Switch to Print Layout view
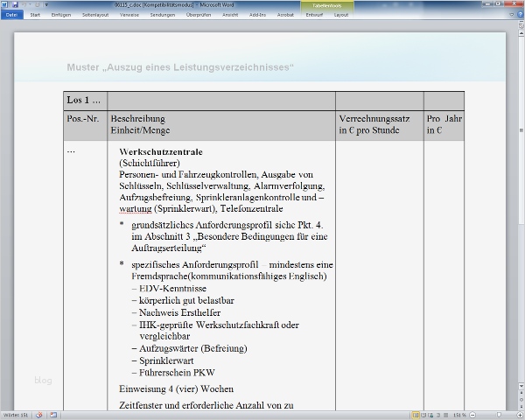This screenshot has height=420, width=525. pos(416,416)
